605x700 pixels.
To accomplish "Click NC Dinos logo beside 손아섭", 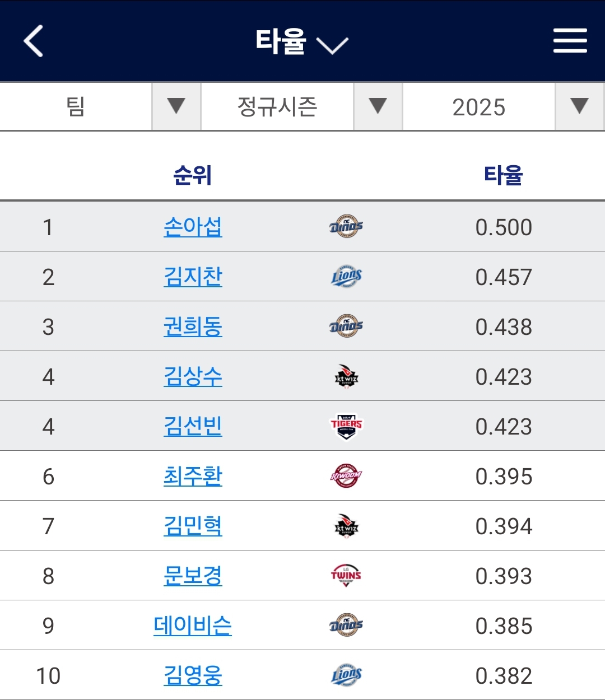I will (x=346, y=226).
